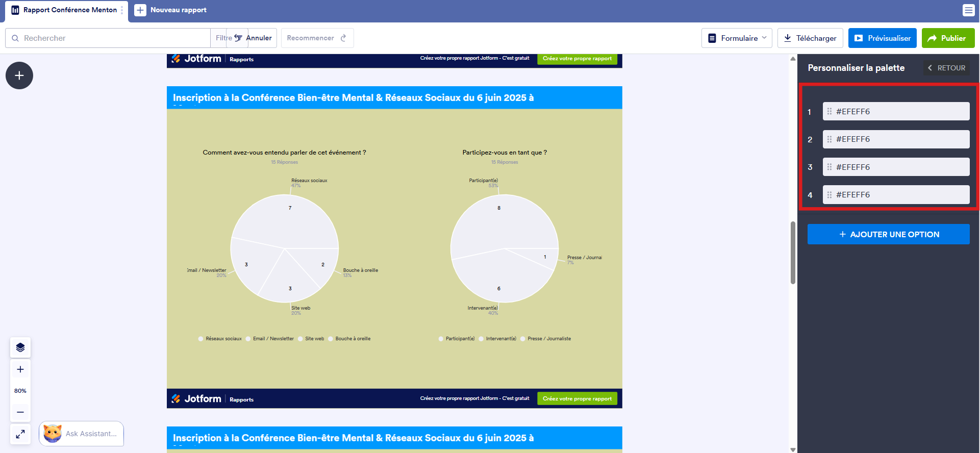Open the Filtre button
Image resolution: width=980 pixels, height=453 pixels.
tap(223, 38)
